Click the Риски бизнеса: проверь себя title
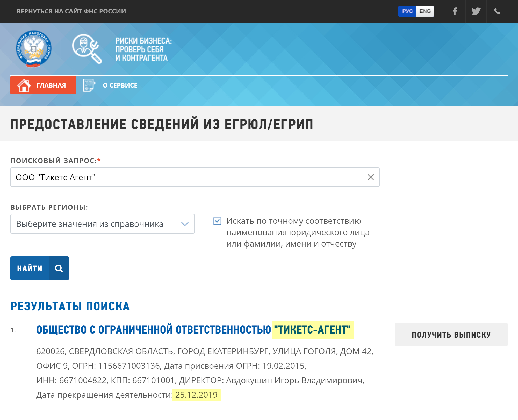This screenshot has height=420, width=518. [143, 49]
